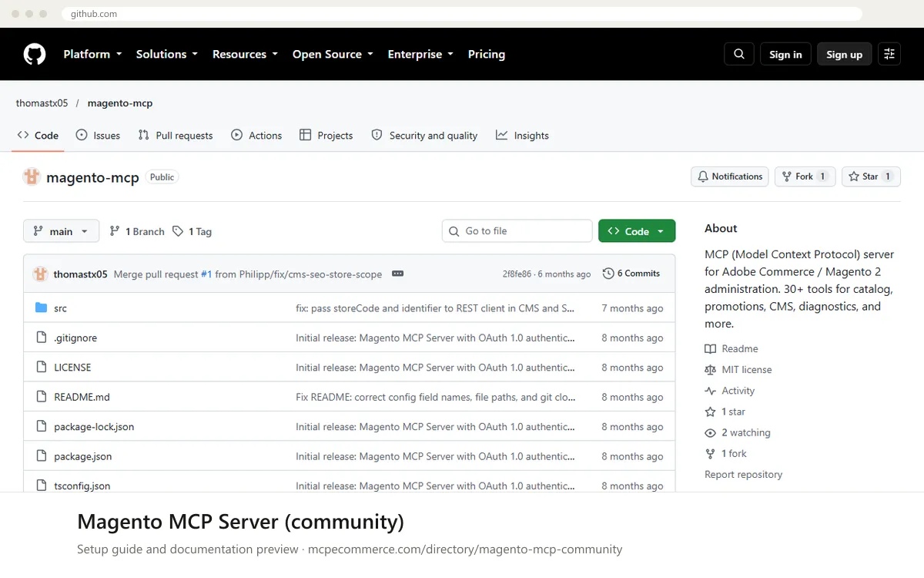Fork the repository
Image resolution: width=924 pixels, height=578 pixels.
pyautogui.click(x=805, y=176)
